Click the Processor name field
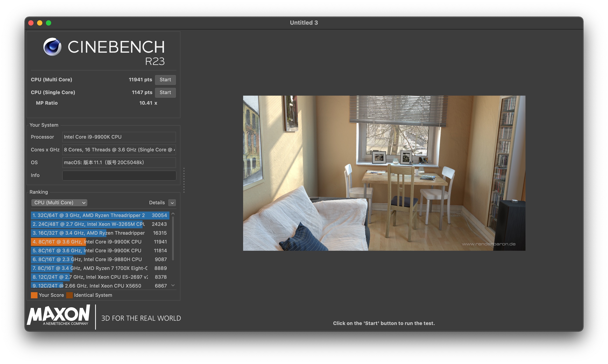 tap(119, 137)
